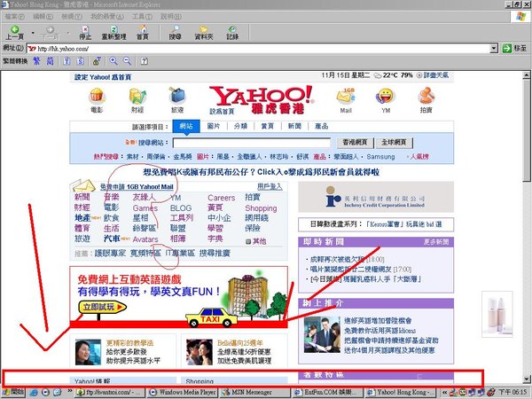Select the websites search tab
The width and height of the screenshot is (532, 399).
click(x=186, y=126)
